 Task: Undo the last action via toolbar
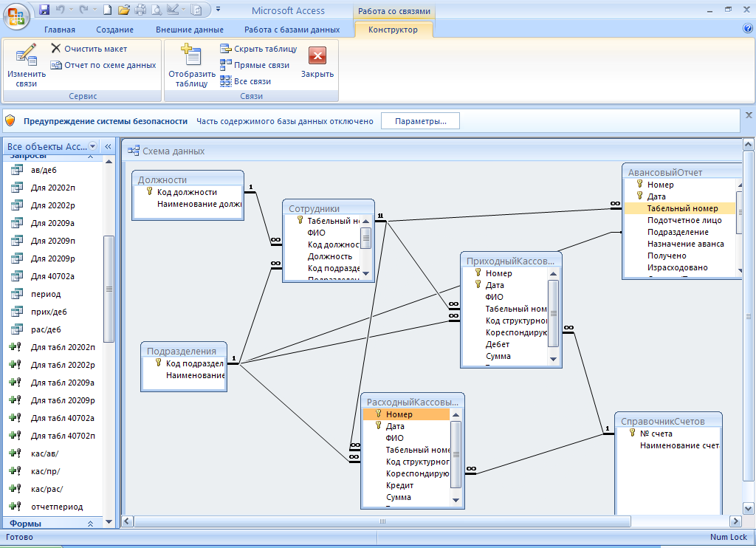coord(61,9)
